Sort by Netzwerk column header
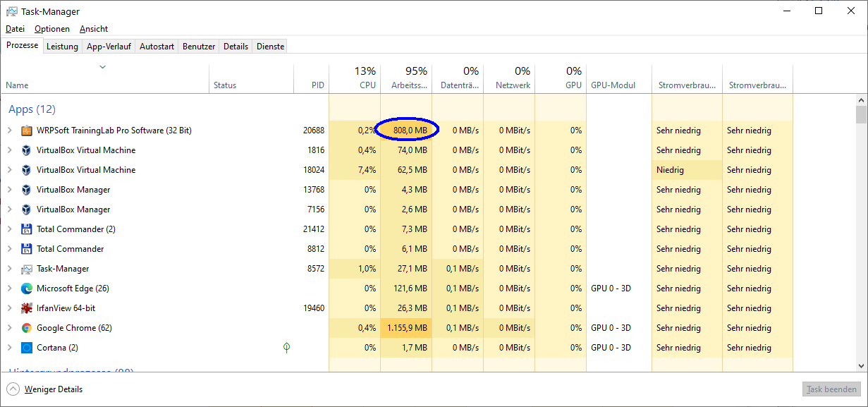Viewport: 868px width, 407px height. tap(509, 78)
